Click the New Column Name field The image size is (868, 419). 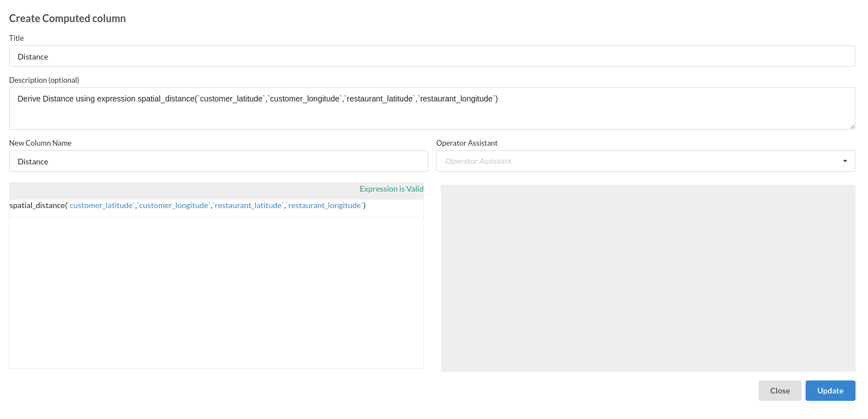coord(218,161)
